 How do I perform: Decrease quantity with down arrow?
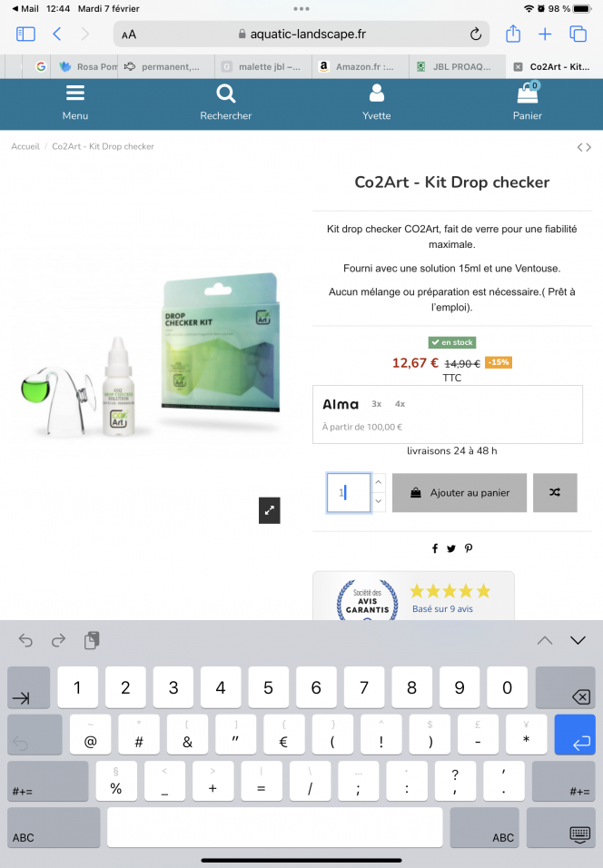click(378, 501)
